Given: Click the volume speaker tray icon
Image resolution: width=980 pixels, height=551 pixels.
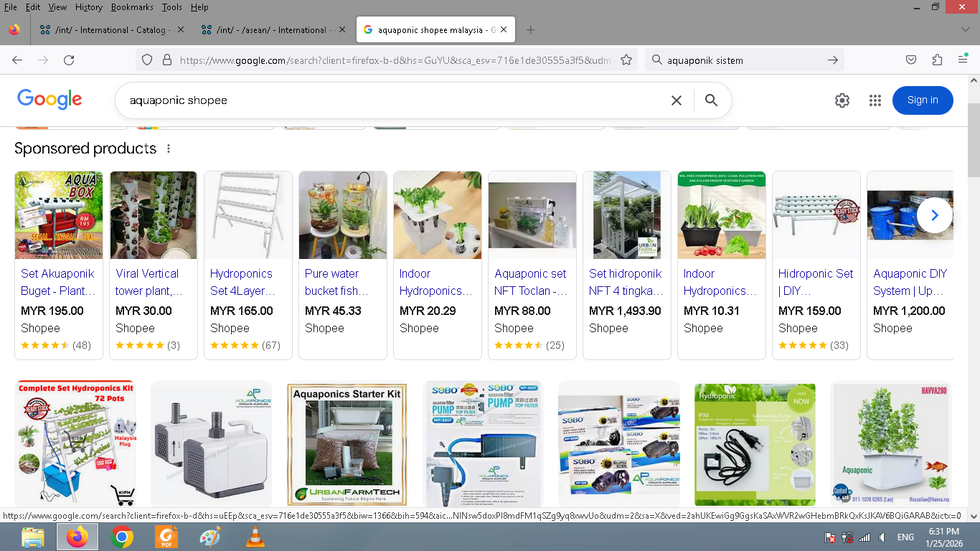Looking at the screenshot, I should click(x=882, y=537).
